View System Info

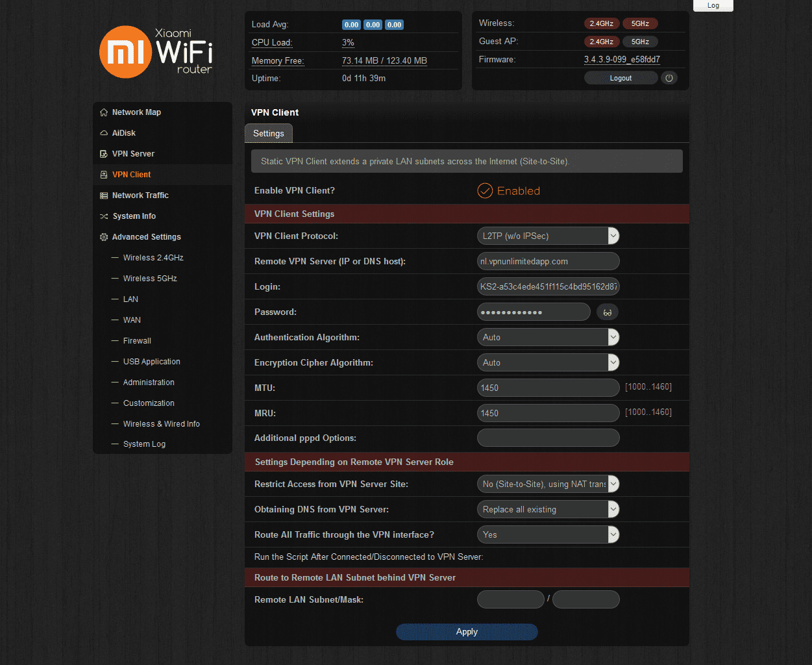133,216
